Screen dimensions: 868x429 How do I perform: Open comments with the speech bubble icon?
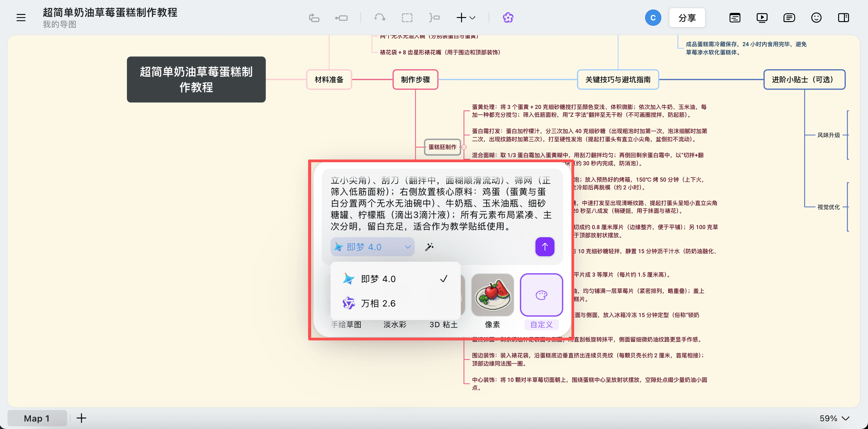(789, 17)
